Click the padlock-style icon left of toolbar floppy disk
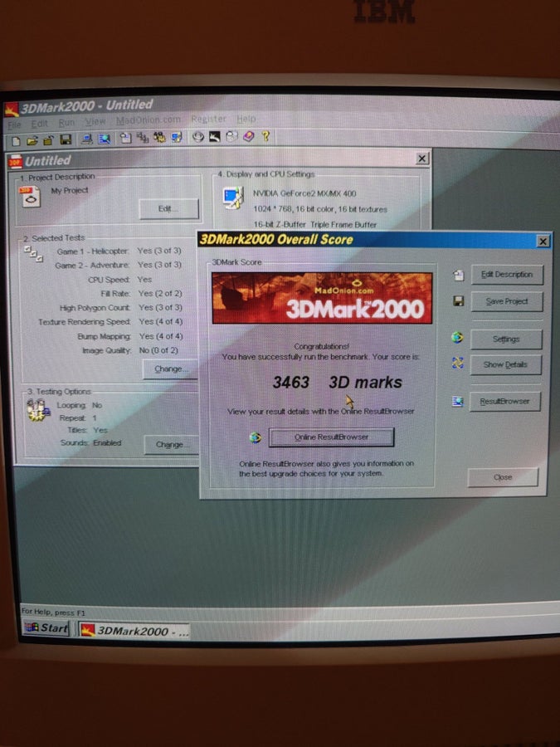560x747 pixels. 48,140
